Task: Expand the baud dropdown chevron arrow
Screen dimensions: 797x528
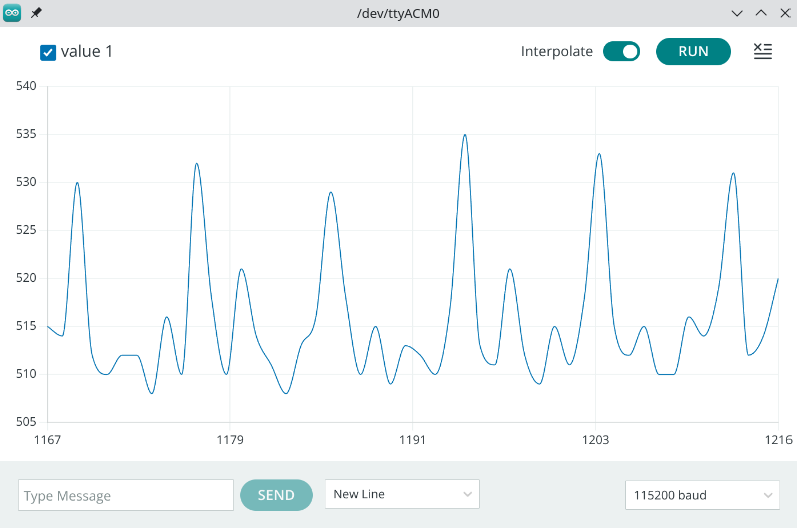Action: pyautogui.click(x=768, y=495)
